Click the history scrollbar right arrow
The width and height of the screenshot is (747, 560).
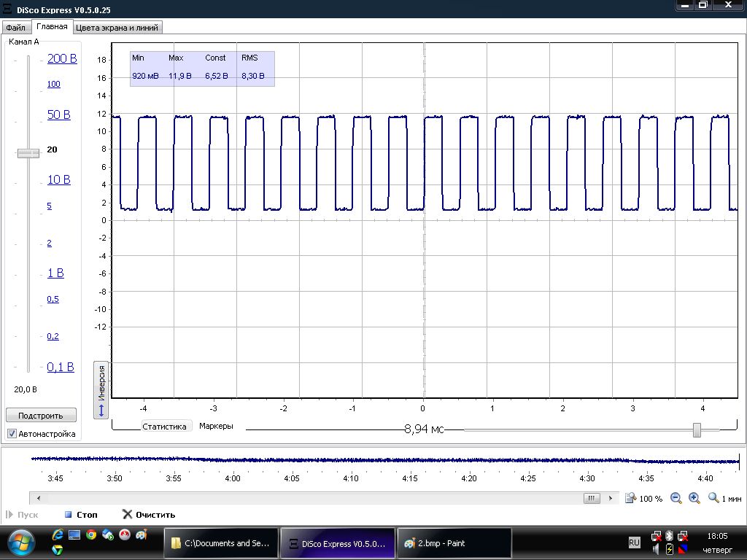pyautogui.click(x=611, y=499)
